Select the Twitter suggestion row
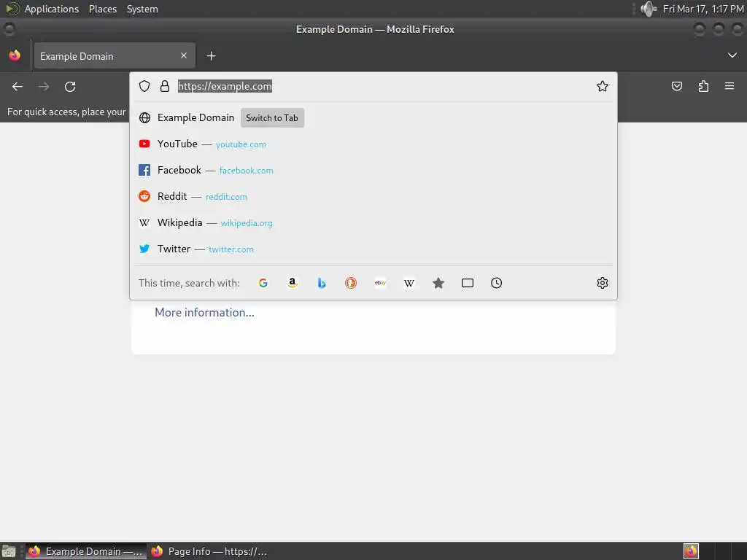This screenshot has height=560, width=747. (373, 249)
